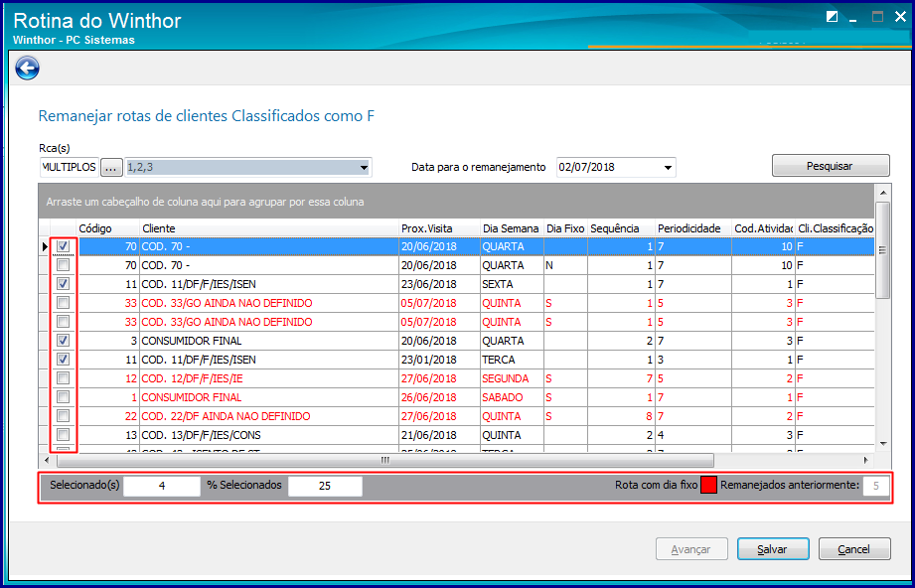Click the grid's vertical scrollbar up arrow
Viewport: 915px width, 588px height.
[883, 193]
